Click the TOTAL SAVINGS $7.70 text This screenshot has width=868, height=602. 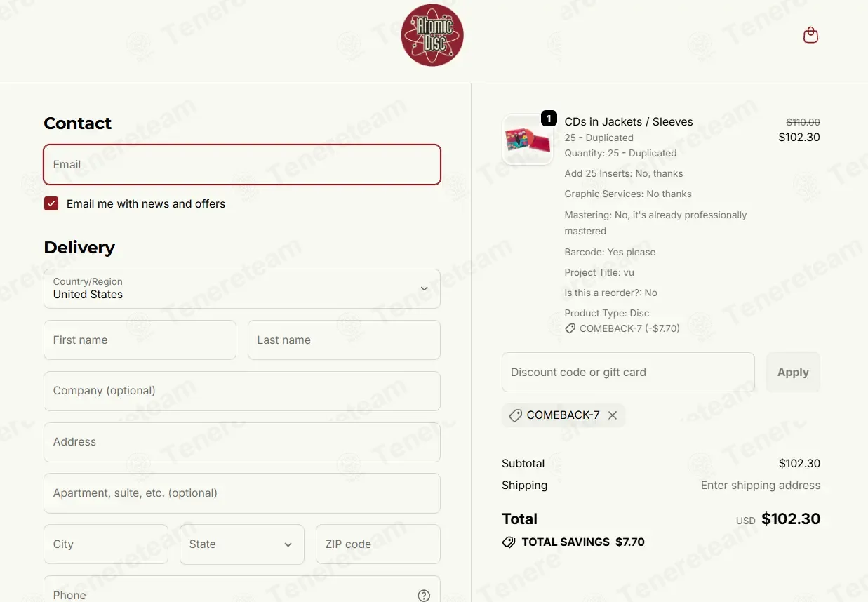583,542
